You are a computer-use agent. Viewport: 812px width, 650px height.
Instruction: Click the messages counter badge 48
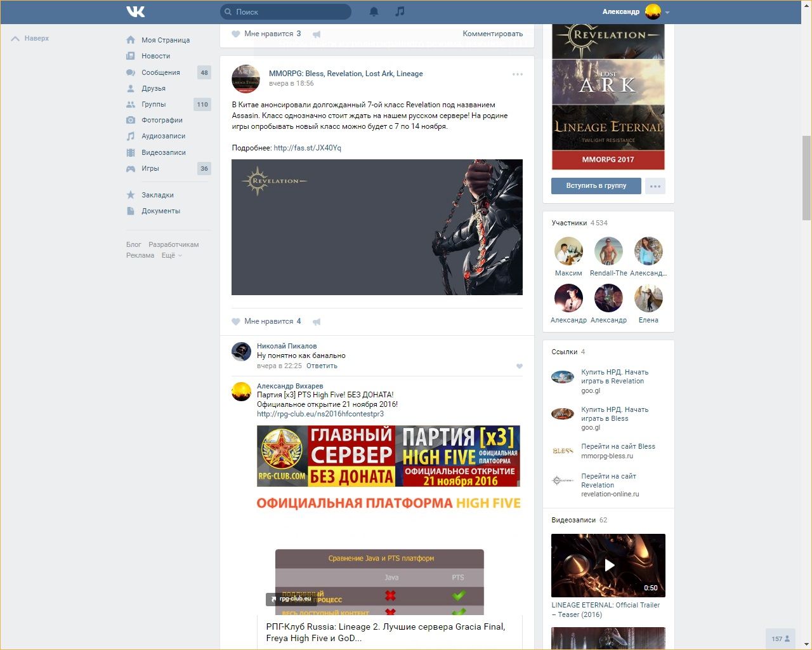click(x=204, y=72)
